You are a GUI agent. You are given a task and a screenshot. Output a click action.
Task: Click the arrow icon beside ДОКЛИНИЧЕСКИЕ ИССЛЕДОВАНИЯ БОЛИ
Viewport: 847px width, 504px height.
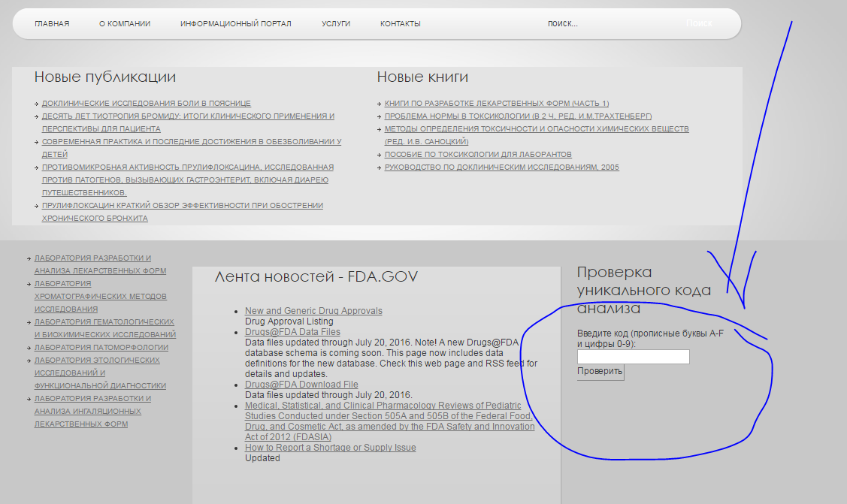(35, 103)
